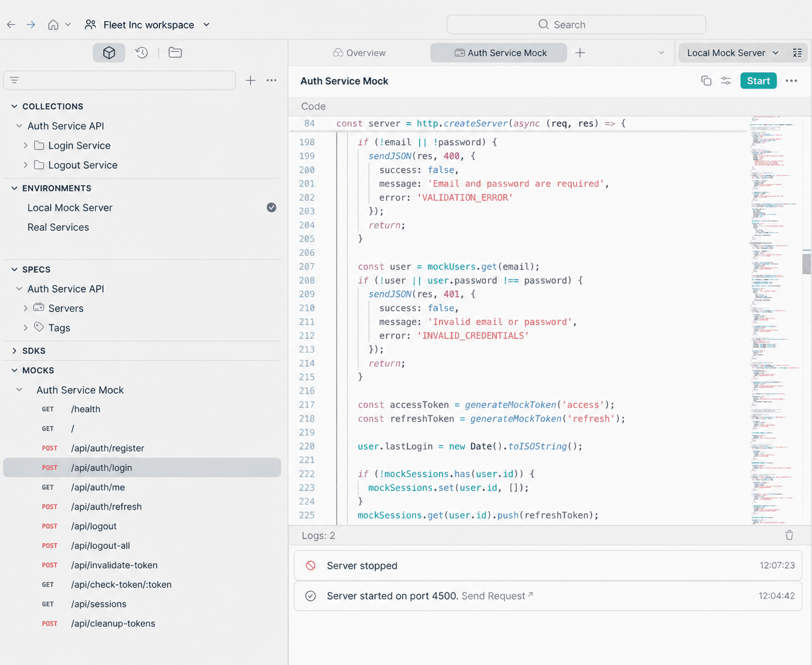The width and height of the screenshot is (812, 665).
Task: Collapse the ENVIRONMENTS section
Action: [x=15, y=188]
